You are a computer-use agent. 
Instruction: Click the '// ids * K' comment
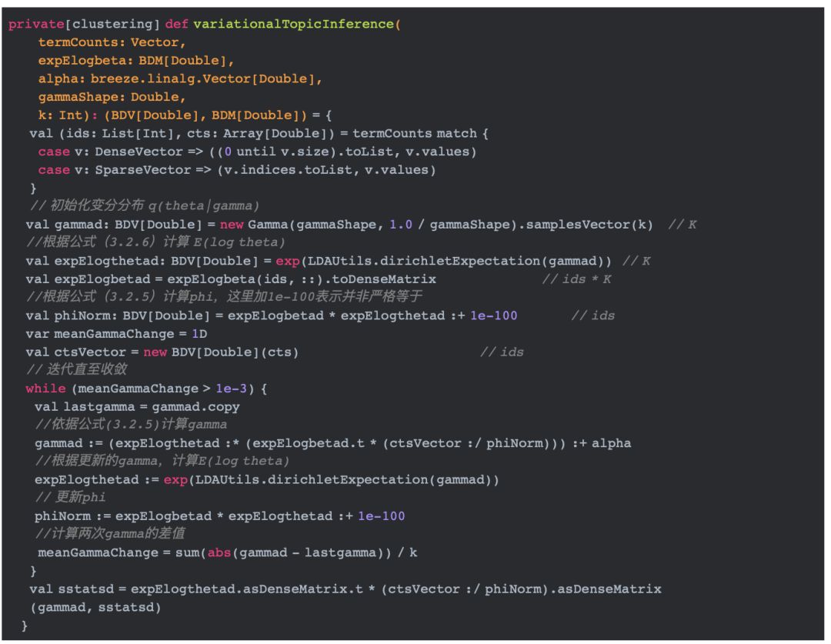pos(576,279)
